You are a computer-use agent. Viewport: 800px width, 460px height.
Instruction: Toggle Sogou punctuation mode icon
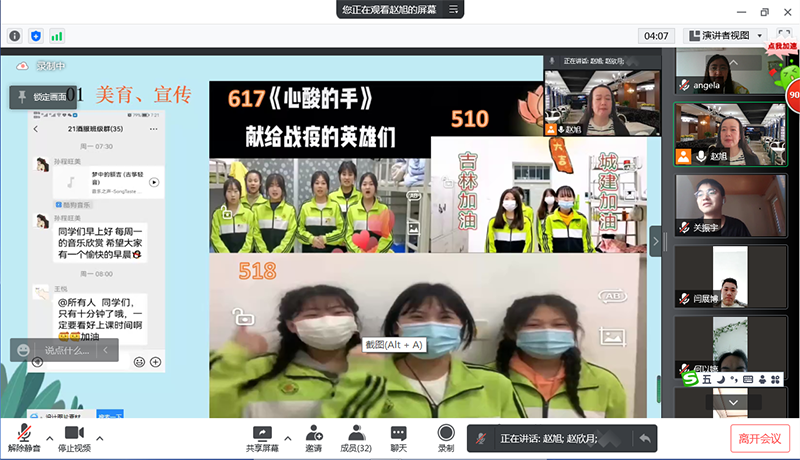click(x=734, y=379)
